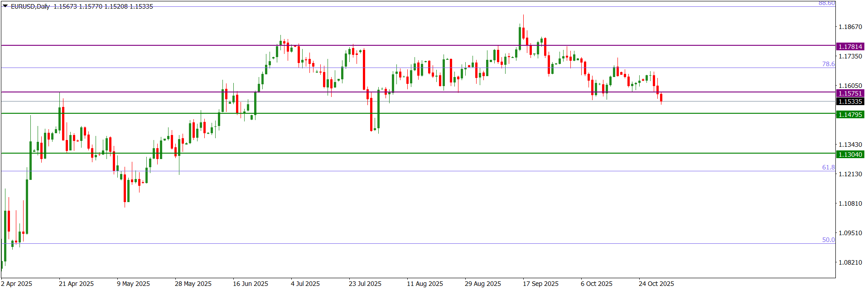Click the 88.60 Fibonacci level label

(826, 3)
